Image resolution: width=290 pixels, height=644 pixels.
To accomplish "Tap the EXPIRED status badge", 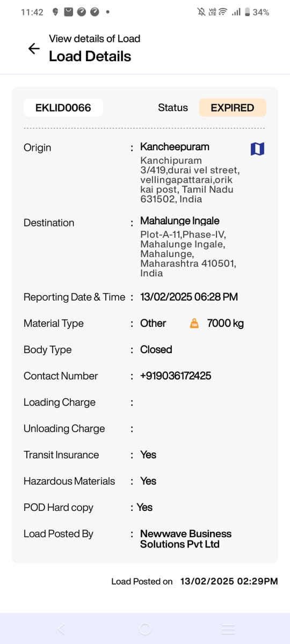I will point(233,107).
